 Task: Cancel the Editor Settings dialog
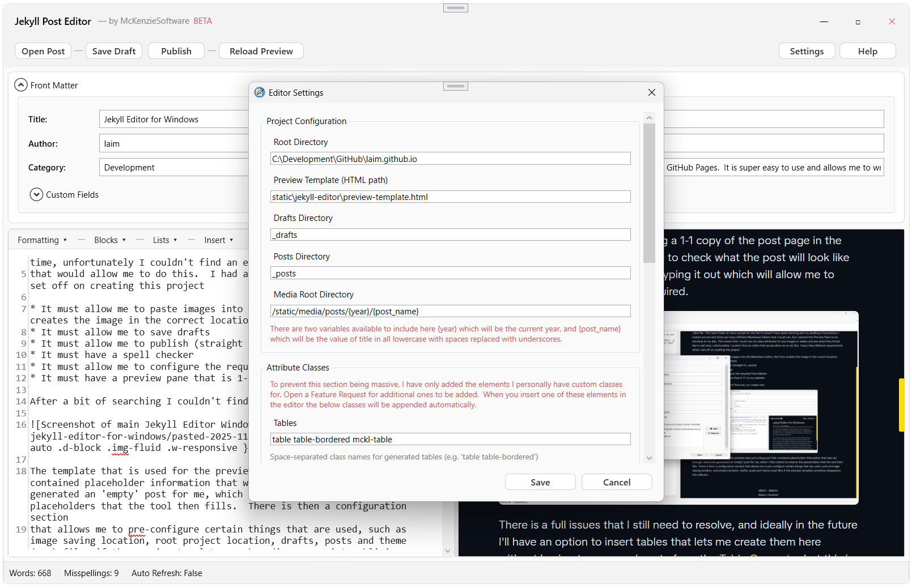(617, 482)
